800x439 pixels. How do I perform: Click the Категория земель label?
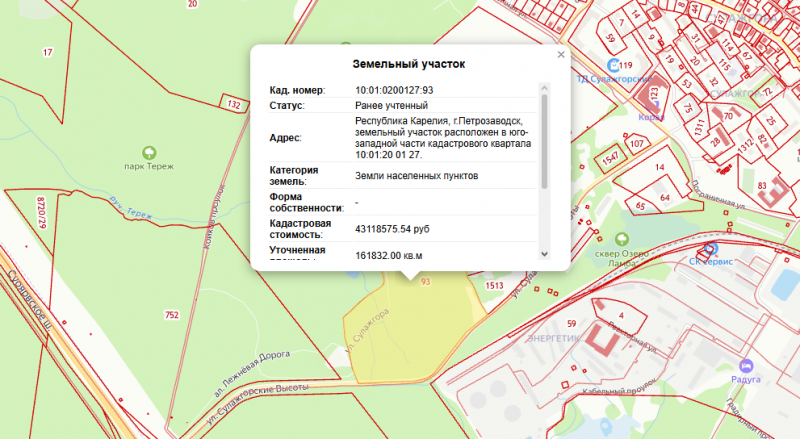point(294,176)
